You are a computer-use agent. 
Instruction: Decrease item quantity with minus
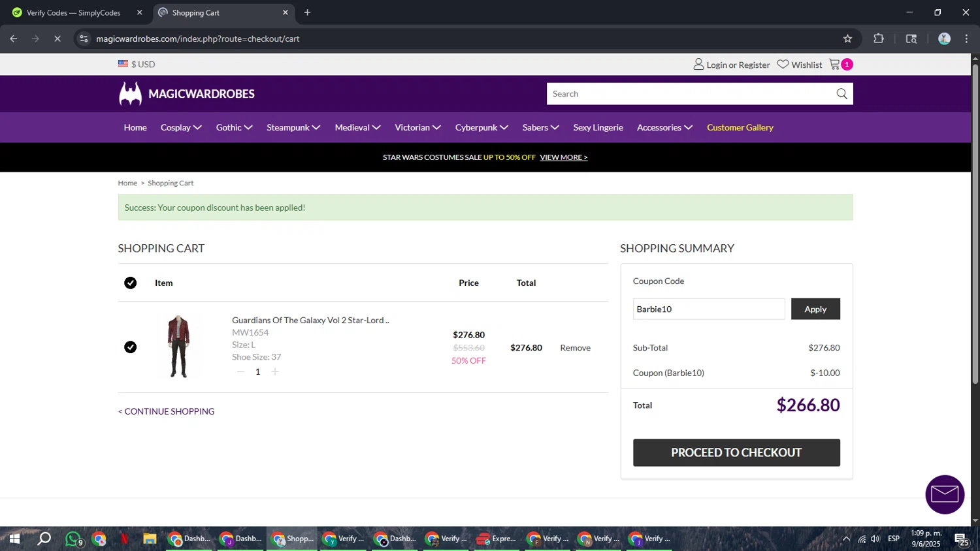pos(240,371)
